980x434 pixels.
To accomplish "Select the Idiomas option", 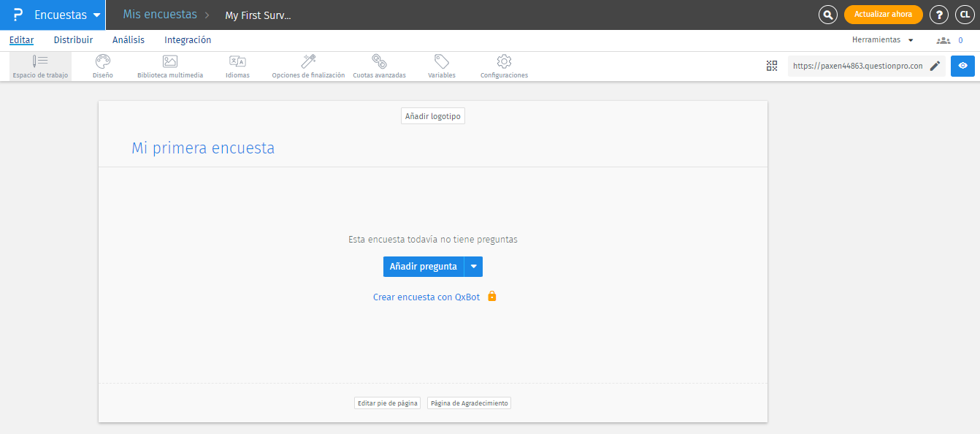I will pyautogui.click(x=237, y=66).
